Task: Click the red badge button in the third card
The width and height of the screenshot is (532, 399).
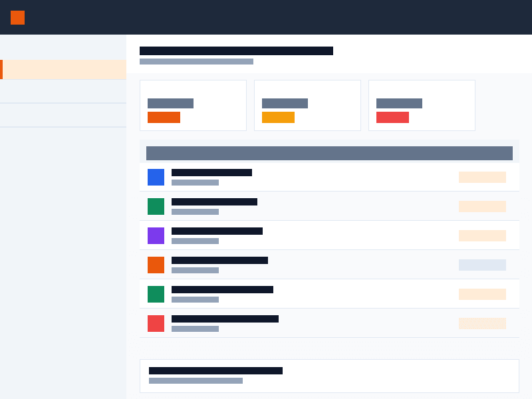Action: coord(392,117)
